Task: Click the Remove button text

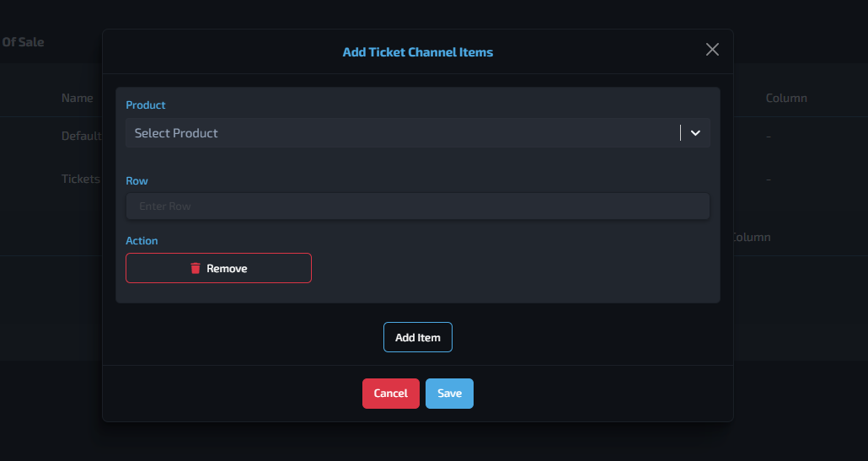Action: (227, 268)
